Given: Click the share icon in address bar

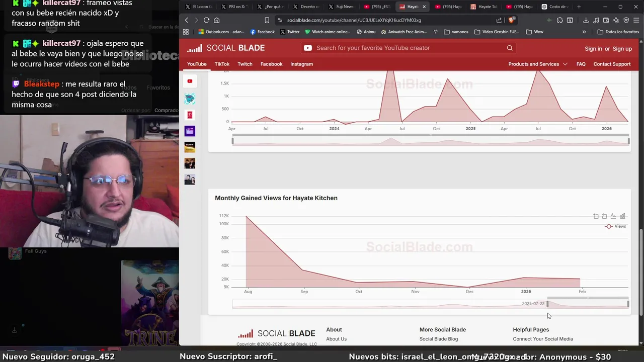Looking at the screenshot, I should (x=499, y=20).
